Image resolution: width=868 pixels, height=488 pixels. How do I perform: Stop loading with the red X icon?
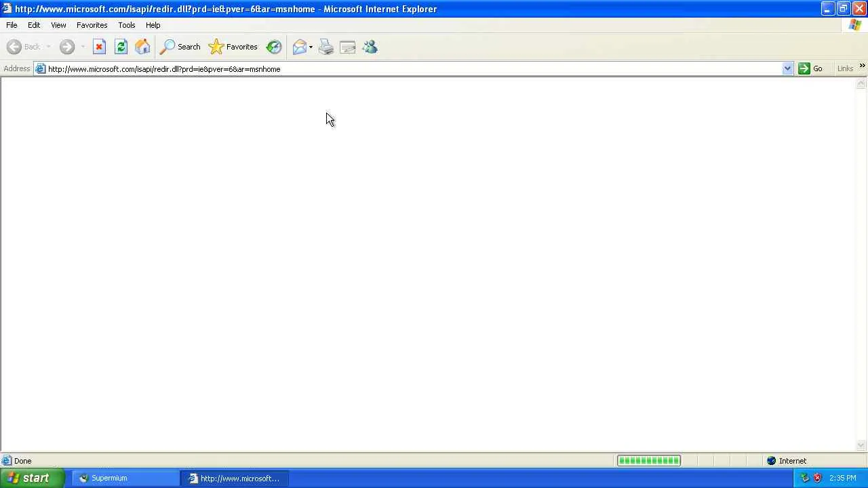pyautogui.click(x=99, y=47)
